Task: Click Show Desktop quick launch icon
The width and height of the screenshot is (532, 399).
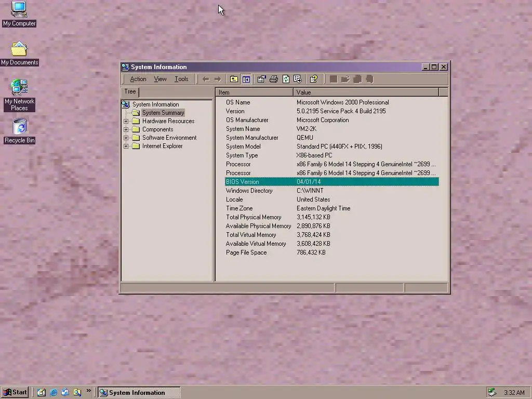Action: (x=42, y=393)
